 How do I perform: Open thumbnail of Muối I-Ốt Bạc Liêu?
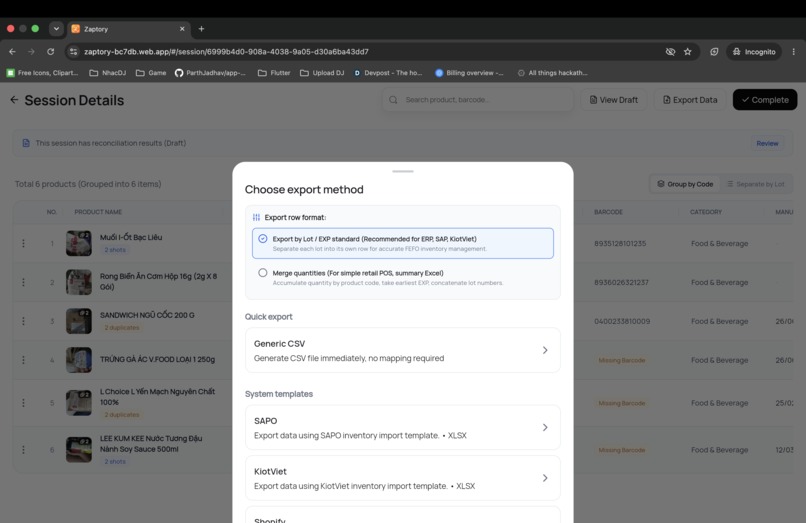pos(79,243)
